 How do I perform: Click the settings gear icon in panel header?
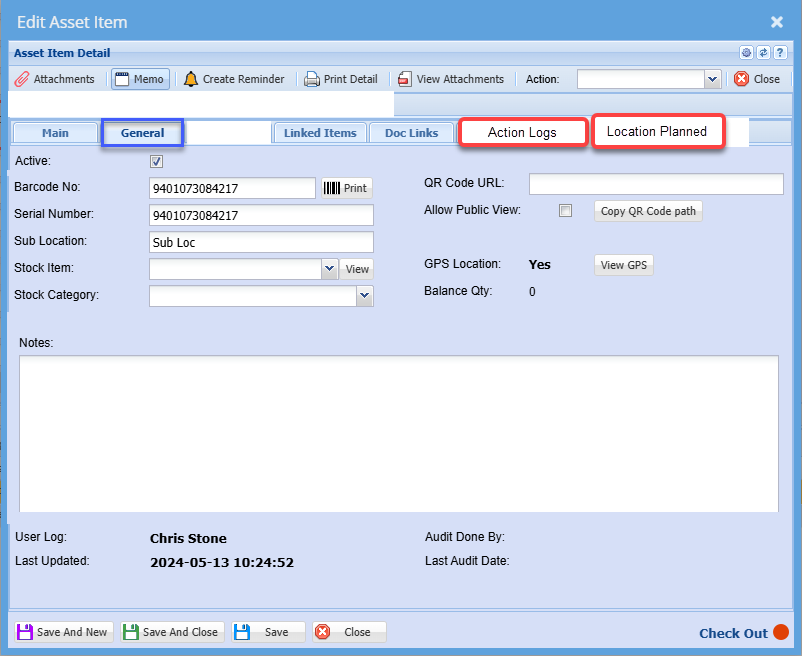[x=746, y=53]
